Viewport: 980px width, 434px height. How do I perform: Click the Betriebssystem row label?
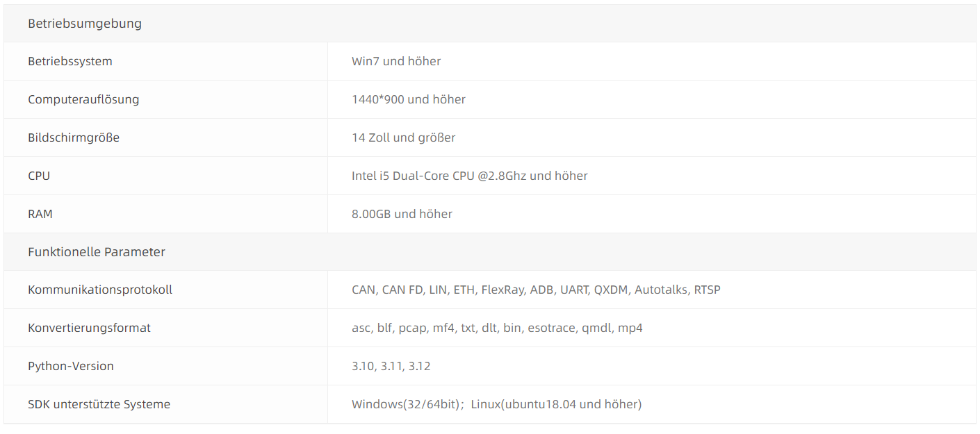pyautogui.click(x=70, y=61)
